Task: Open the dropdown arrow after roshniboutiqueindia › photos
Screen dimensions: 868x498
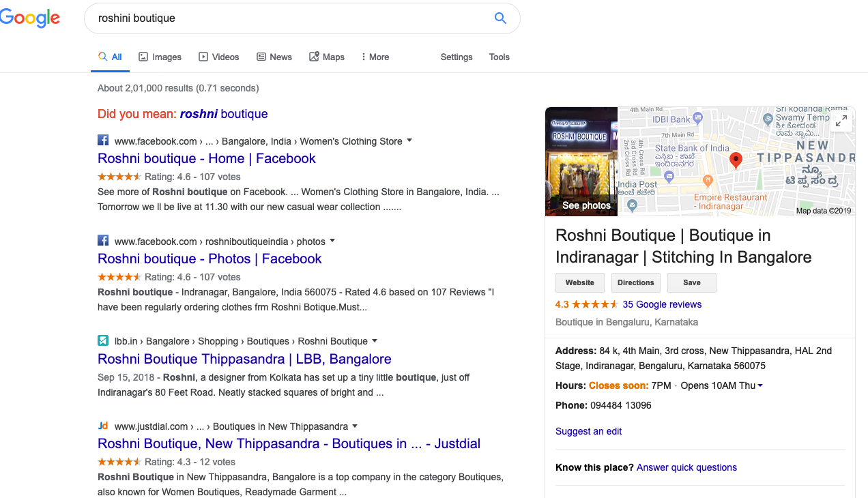Action: tap(332, 241)
